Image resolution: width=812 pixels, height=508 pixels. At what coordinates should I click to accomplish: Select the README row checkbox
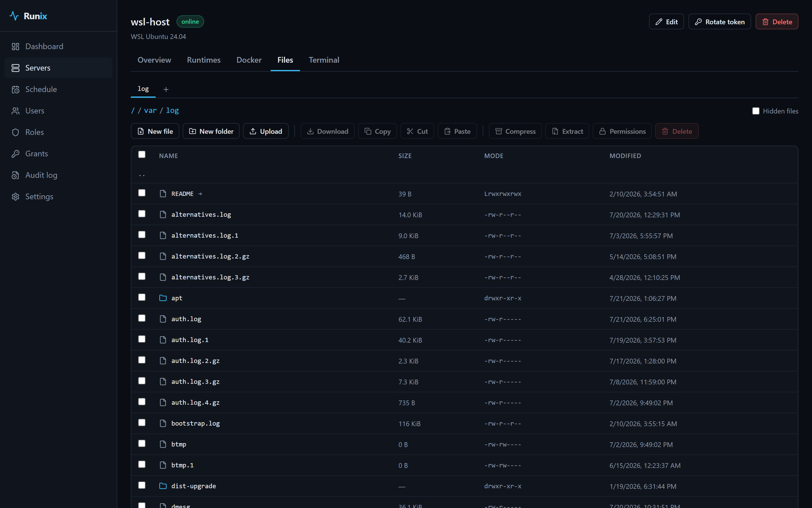pos(142,193)
